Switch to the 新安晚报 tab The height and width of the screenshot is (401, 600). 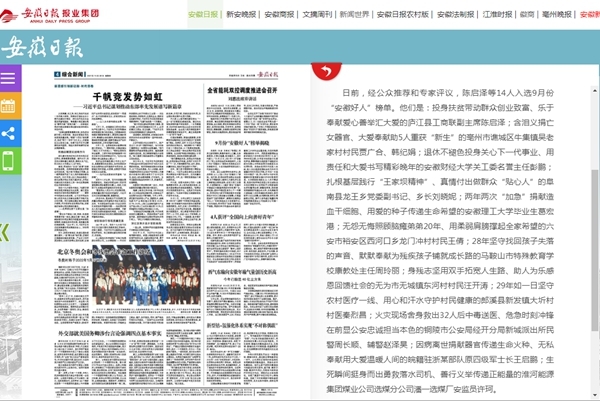coord(243,16)
